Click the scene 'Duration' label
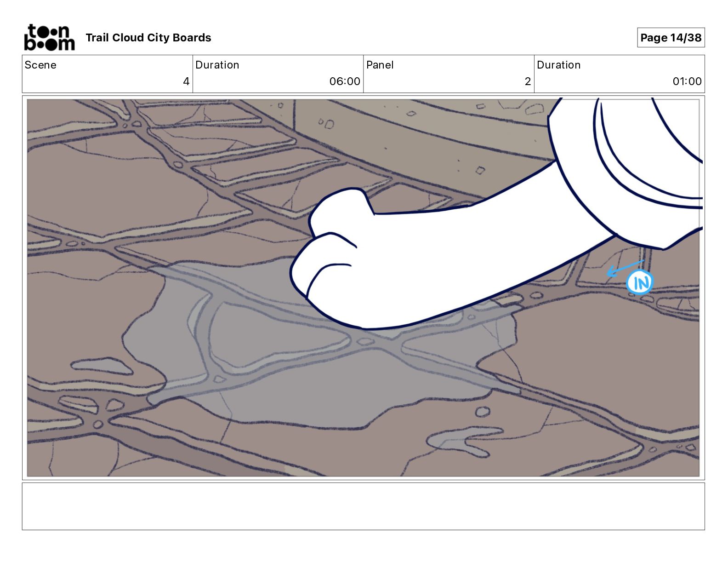This screenshot has height=563, width=728. (x=217, y=65)
